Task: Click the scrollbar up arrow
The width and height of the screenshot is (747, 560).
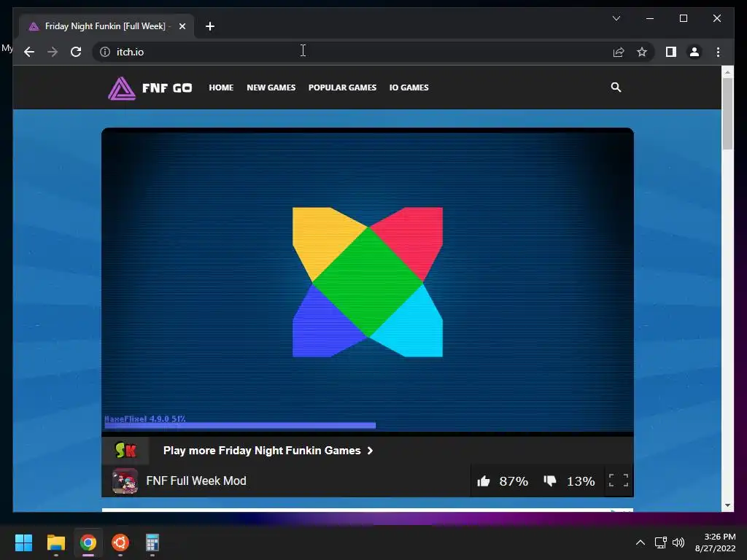Action: 727,72
